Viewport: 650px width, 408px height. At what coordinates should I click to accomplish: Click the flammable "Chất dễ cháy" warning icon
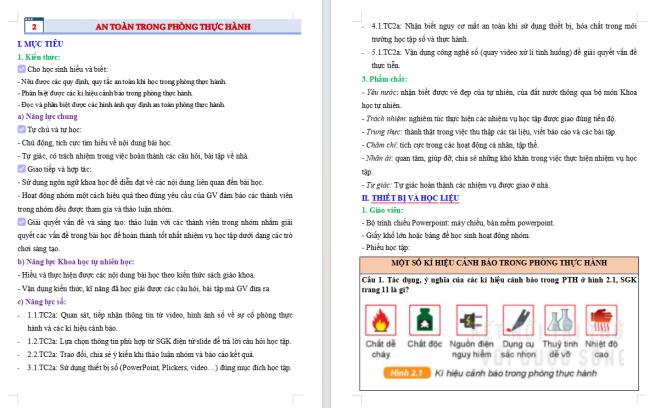(381, 320)
